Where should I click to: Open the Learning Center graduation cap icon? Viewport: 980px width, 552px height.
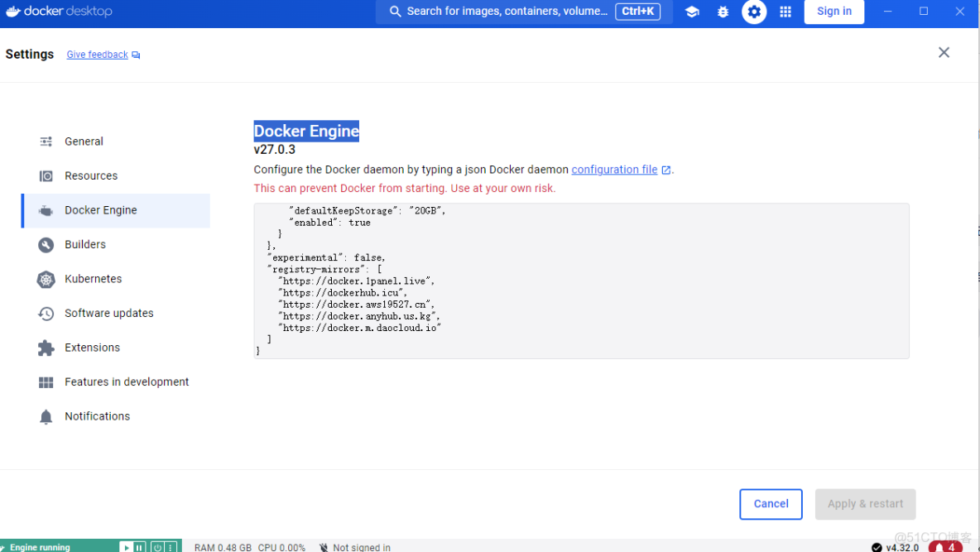[692, 12]
